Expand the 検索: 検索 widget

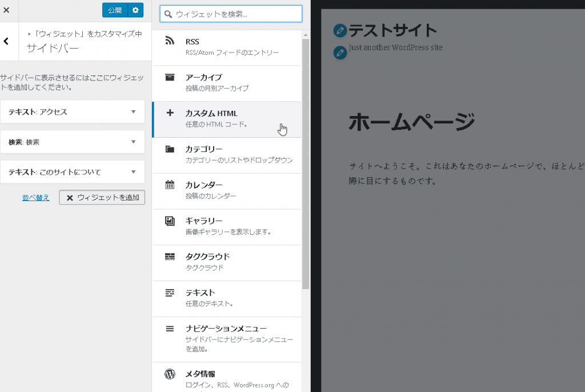point(133,142)
